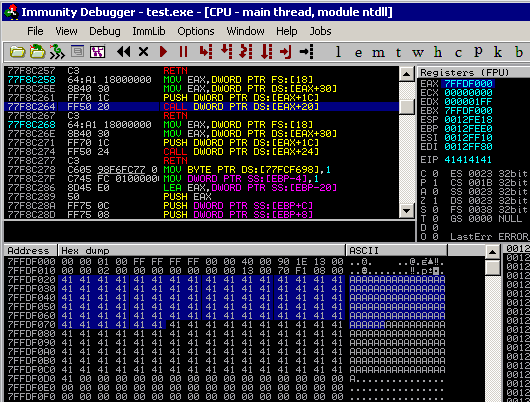
Task: Run the program with red play icon
Action: pos(163,52)
